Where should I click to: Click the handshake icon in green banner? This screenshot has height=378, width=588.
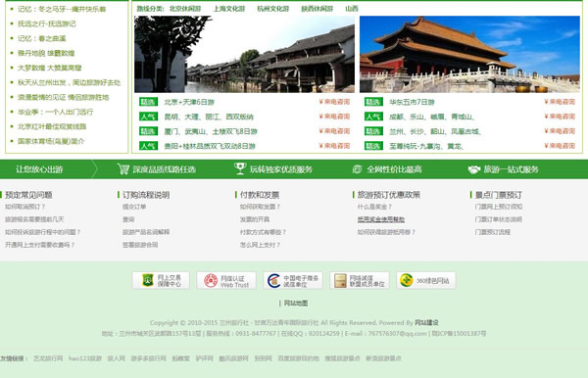[x=474, y=169]
